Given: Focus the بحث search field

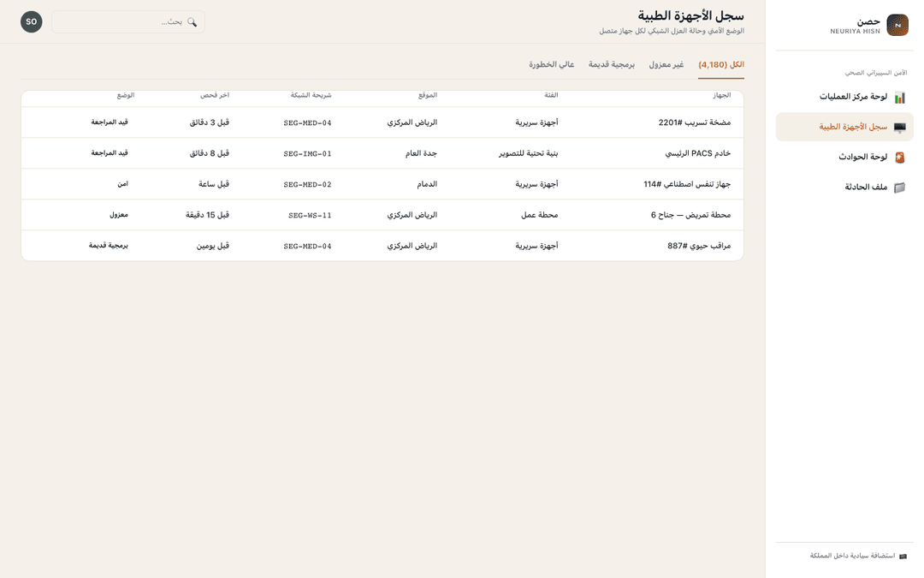Looking at the screenshot, I should pyautogui.click(x=128, y=21).
